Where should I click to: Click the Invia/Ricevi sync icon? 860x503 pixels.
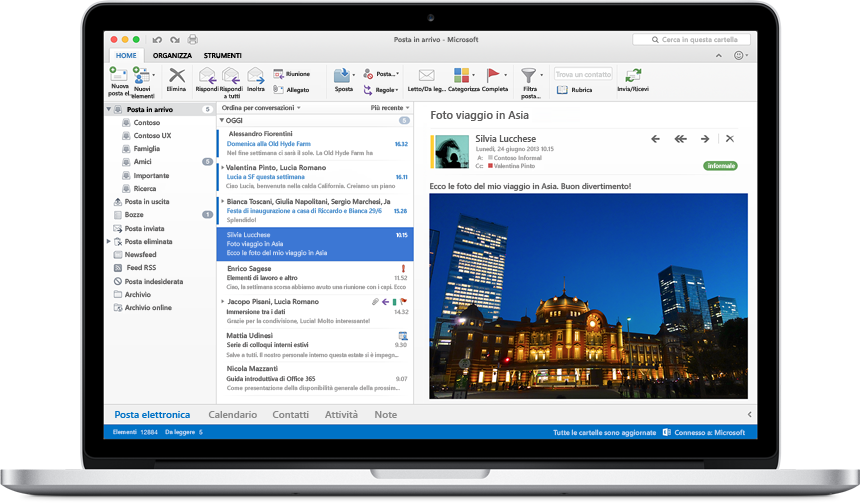point(632,76)
